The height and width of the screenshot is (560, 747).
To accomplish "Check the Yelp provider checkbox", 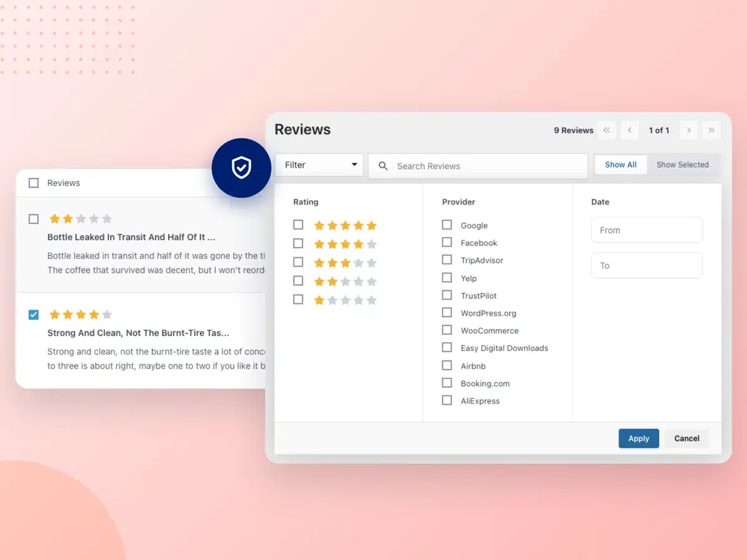I will coord(447,278).
